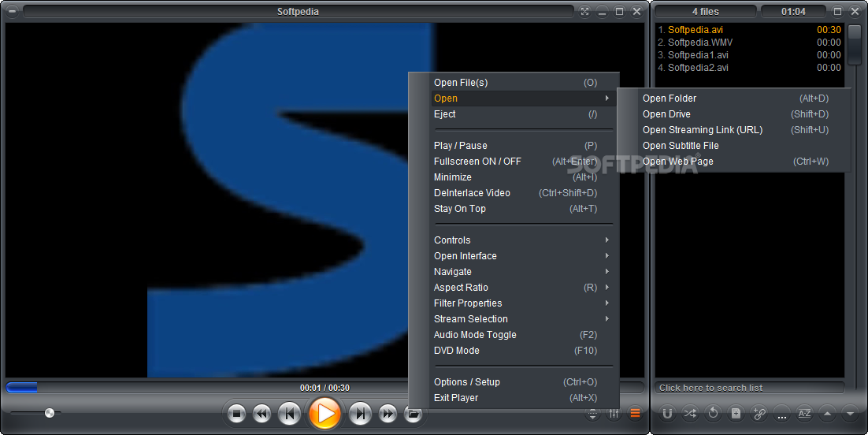Toggle the magnet docking icon

pos(668,414)
